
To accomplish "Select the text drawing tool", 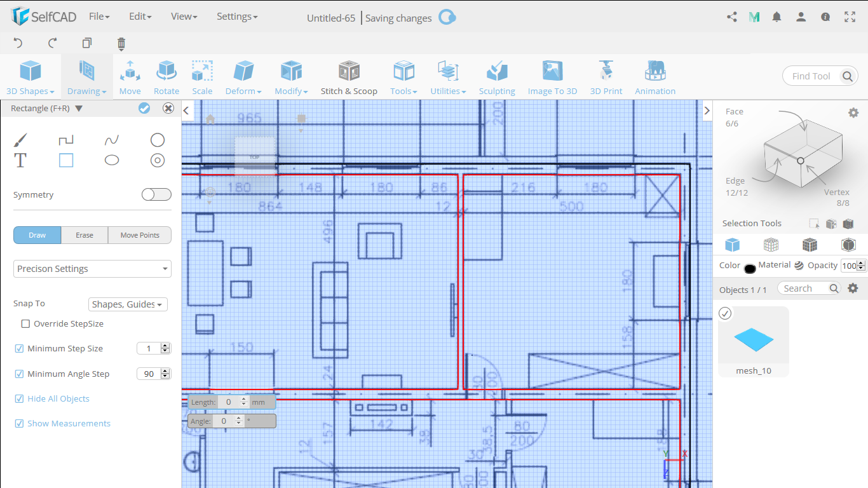I will (20, 160).
